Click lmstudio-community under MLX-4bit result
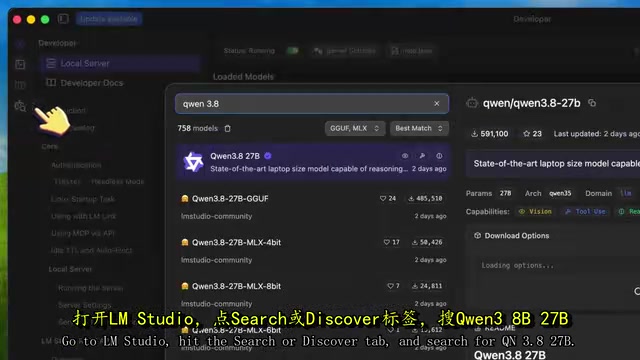 [216, 260]
